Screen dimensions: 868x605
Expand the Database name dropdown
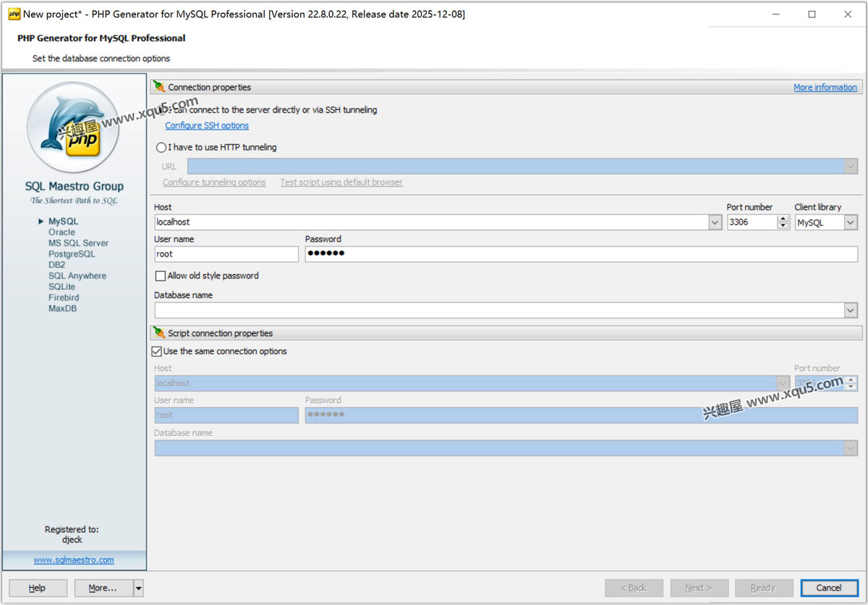coord(851,310)
